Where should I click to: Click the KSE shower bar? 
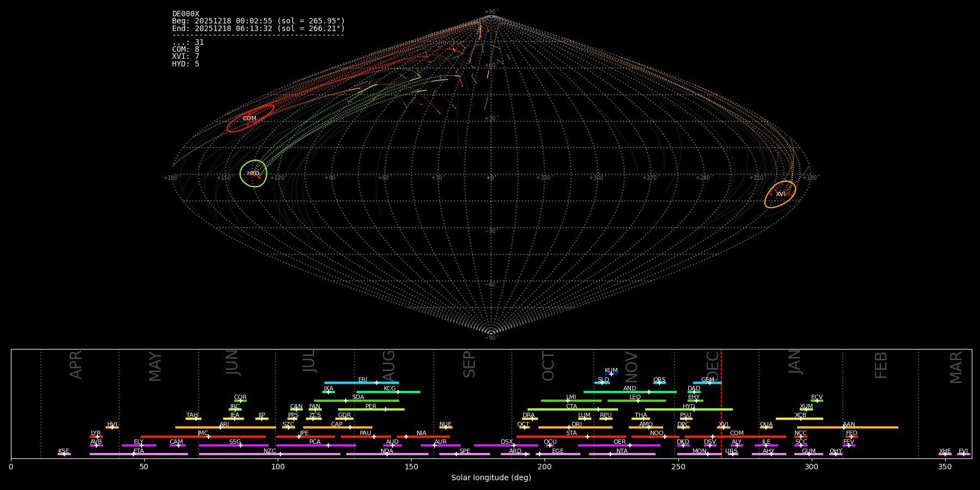(64, 454)
